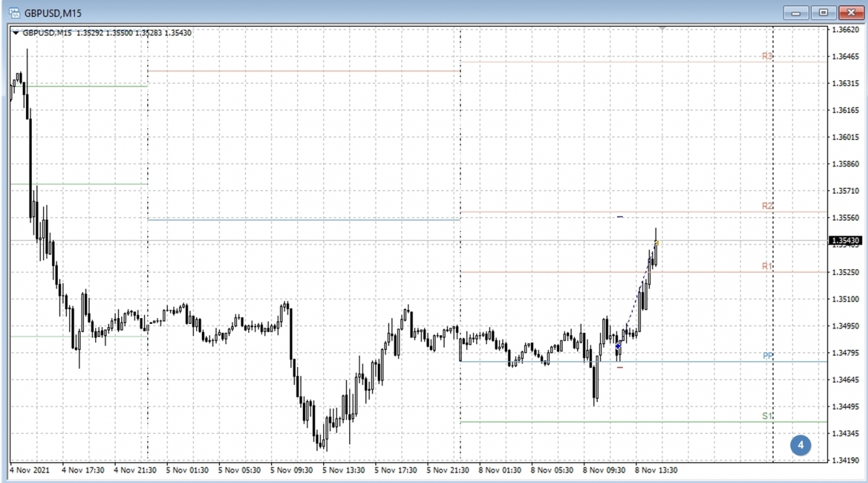
Task: Click the blue take-profit dash near R2
Action: click(x=620, y=216)
